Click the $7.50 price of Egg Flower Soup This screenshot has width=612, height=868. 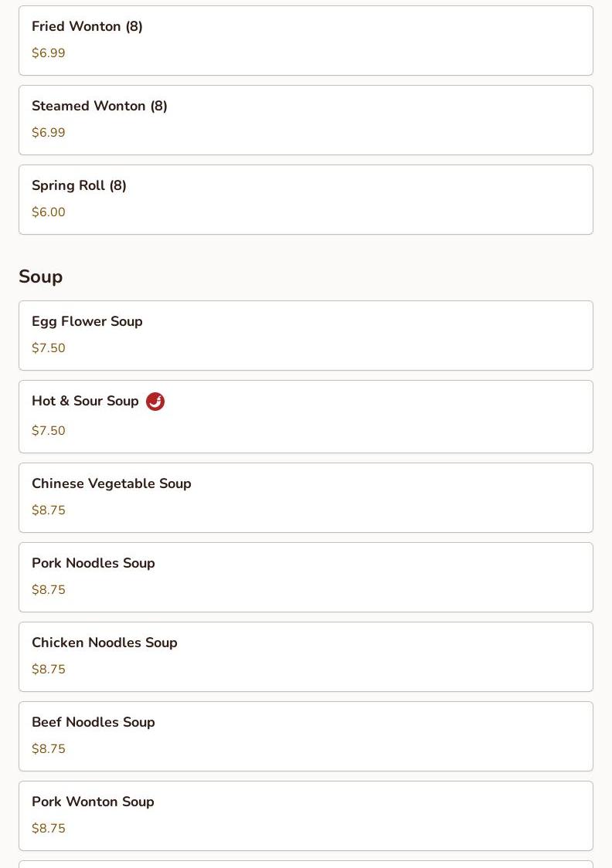49,348
